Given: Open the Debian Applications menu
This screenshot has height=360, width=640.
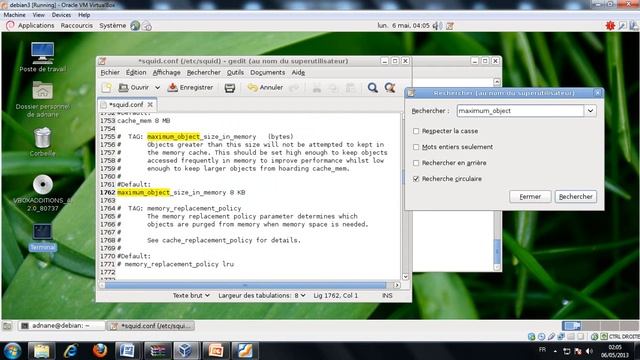Looking at the screenshot, I should click(x=36, y=25).
